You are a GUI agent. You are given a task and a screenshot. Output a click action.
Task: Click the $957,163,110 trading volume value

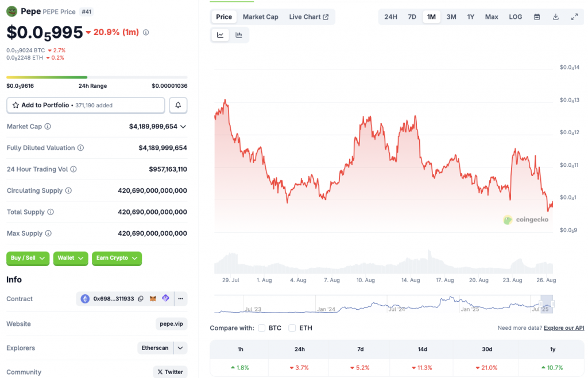pyautogui.click(x=168, y=169)
